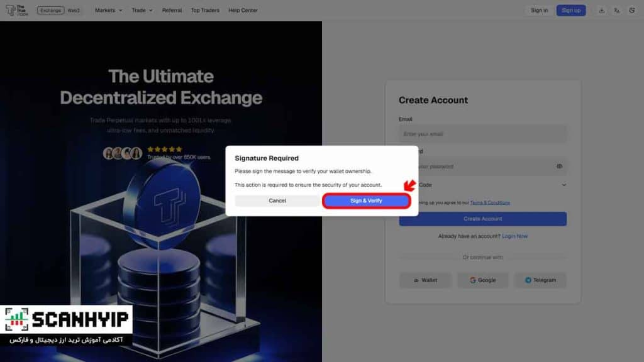
Task: Click the Sign up button
Action: tap(571, 10)
